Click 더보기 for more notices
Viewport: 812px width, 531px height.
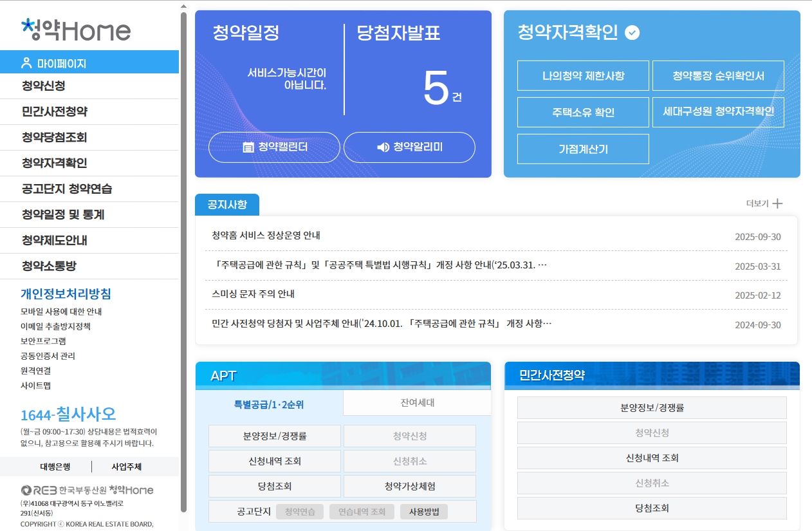click(x=764, y=203)
